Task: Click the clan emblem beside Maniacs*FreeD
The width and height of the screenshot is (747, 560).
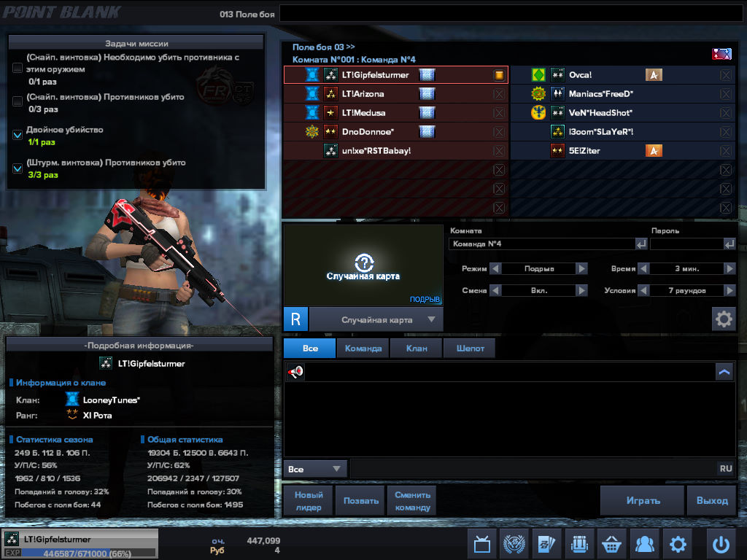Action: (538, 94)
